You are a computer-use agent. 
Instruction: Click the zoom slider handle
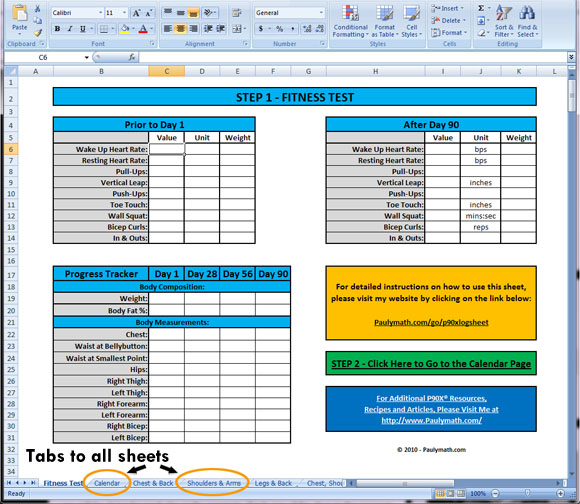click(527, 493)
